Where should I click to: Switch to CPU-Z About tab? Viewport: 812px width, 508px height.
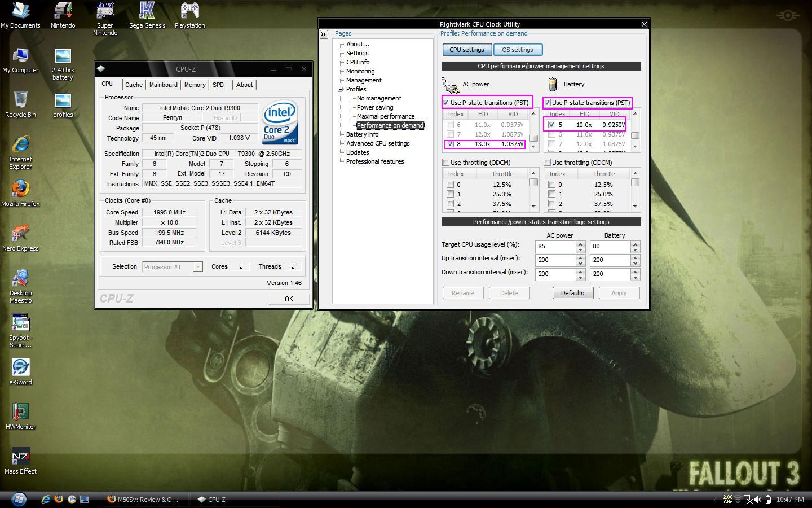click(x=244, y=85)
